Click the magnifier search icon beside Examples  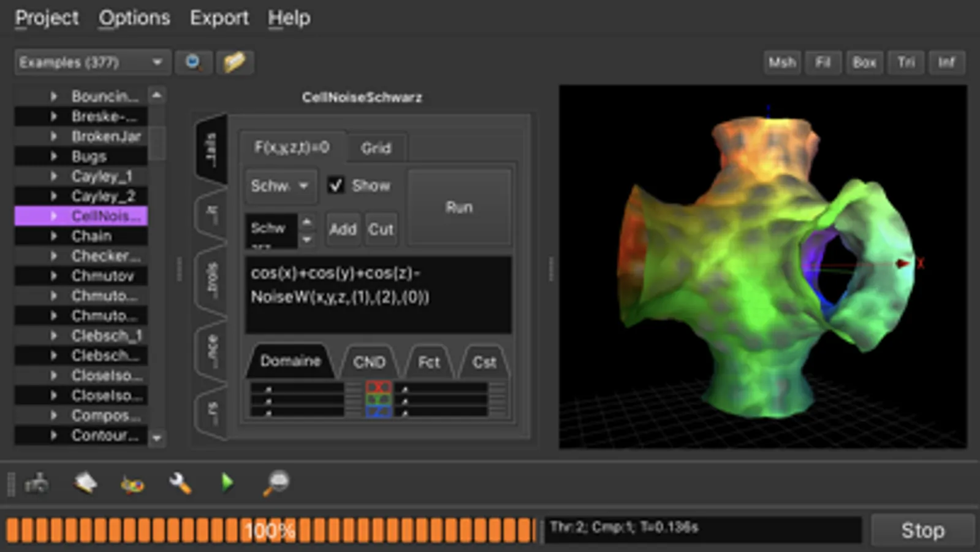[194, 62]
